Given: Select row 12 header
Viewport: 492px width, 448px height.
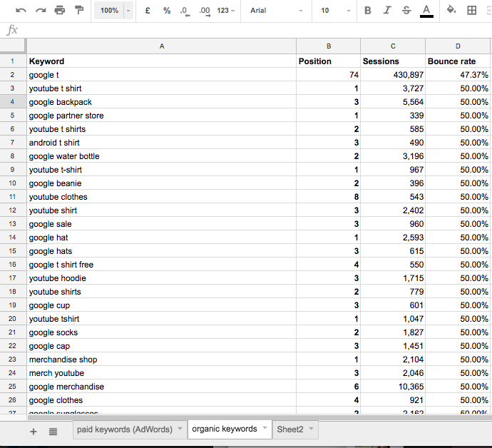Looking at the screenshot, I should pyautogui.click(x=13, y=210).
